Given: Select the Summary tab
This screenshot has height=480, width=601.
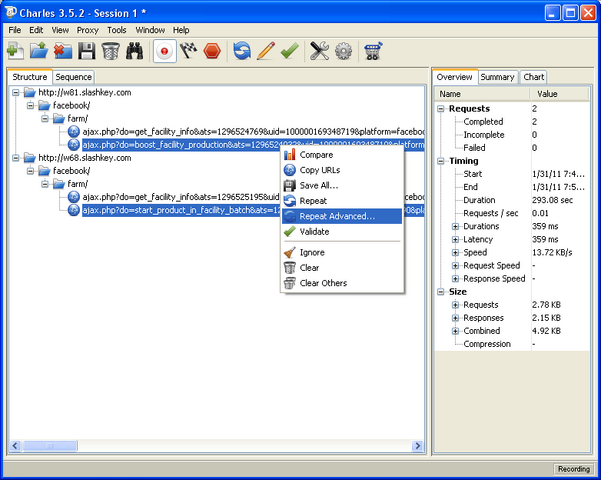Looking at the screenshot, I should click(x=498, y=77).
